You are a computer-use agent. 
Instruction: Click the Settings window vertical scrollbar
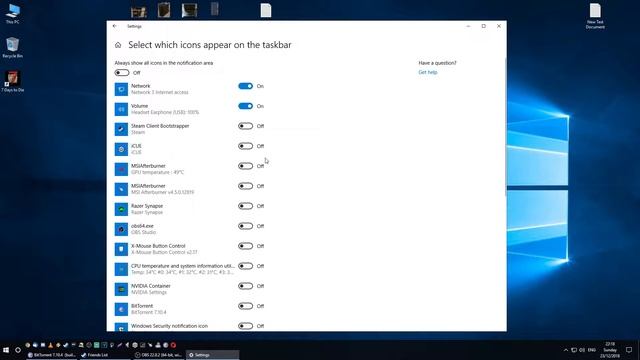505,127
